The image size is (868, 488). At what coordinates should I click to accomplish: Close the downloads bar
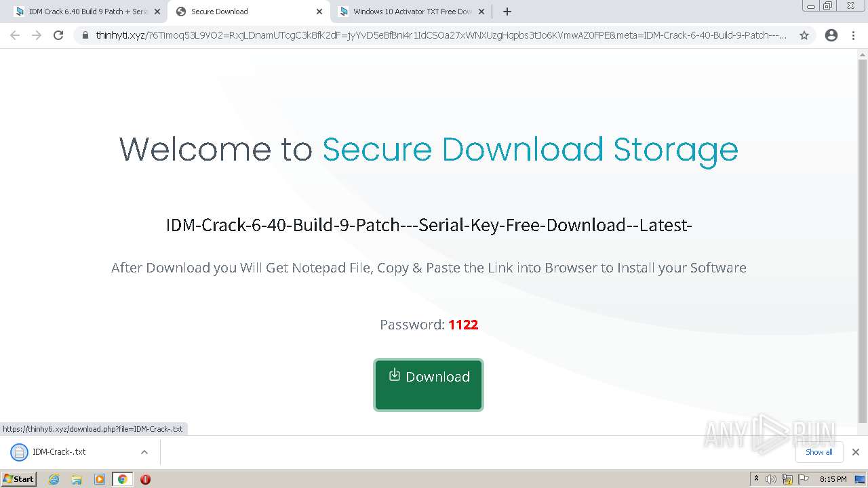[x=856, y=452]
